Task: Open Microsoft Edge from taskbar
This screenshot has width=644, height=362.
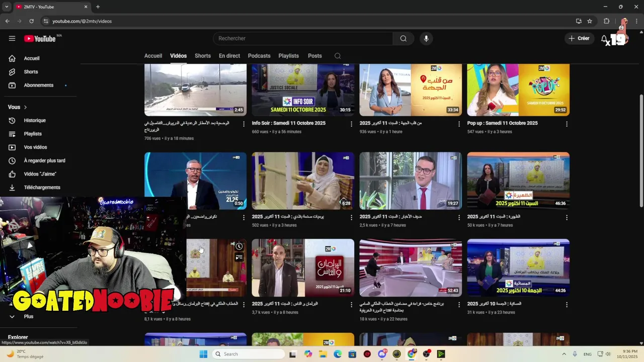Action: point(338,354)
